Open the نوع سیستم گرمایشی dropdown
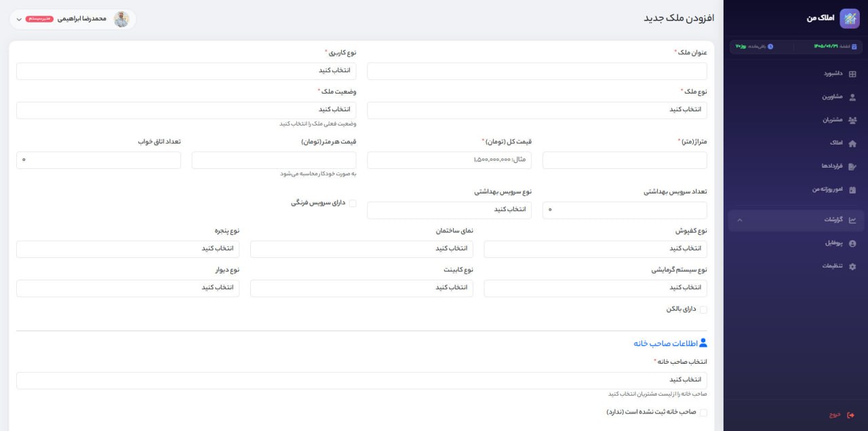This screenshot has width=868, height=431. [595, 288]
